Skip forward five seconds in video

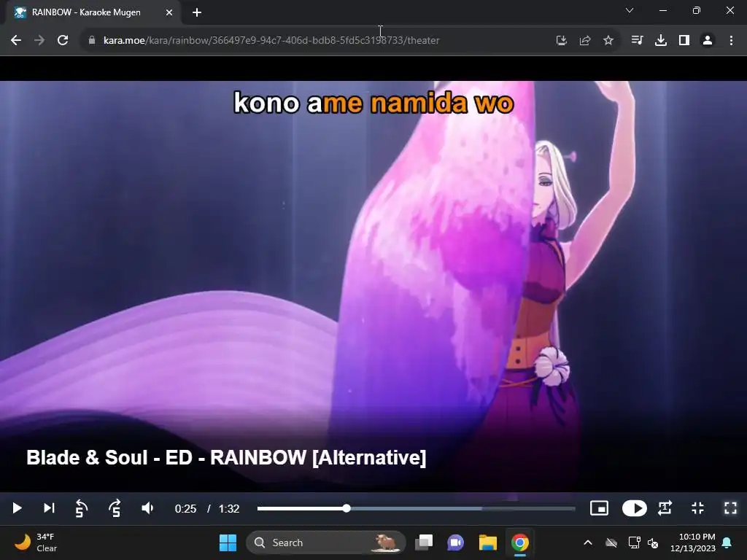(x=115, y=508)
